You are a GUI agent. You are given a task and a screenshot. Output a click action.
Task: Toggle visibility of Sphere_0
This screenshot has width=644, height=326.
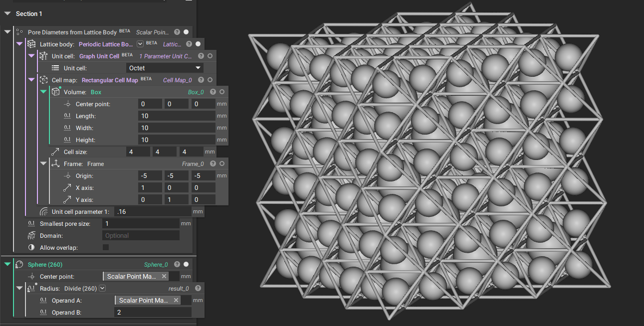(x=186, y=264)
